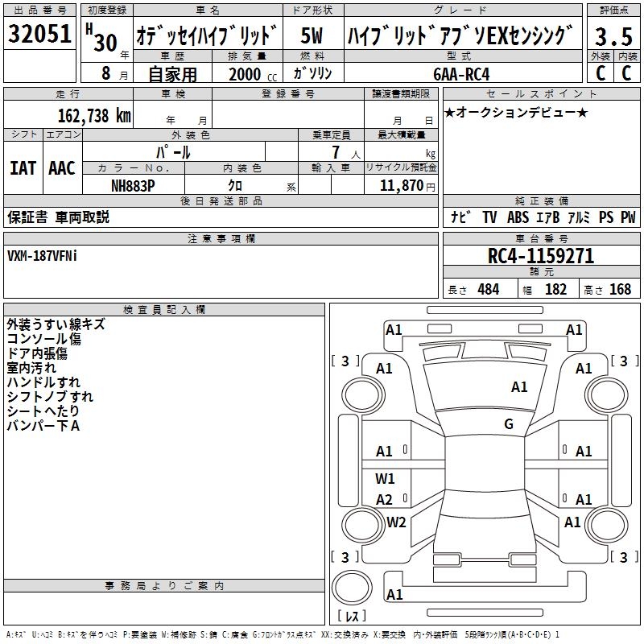Image resolution: width=644 pixels, height=644 pixels.
Task: Click the G mark on the windshield
Action: pyautogui.click(x=508, y=424)
